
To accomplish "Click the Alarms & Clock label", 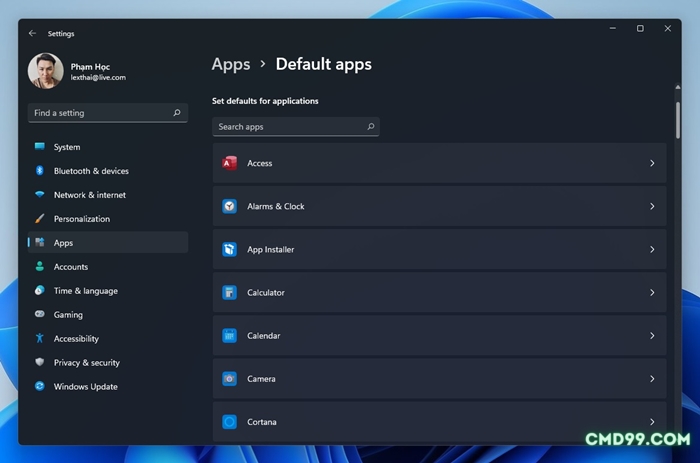I will coord(276,207).
